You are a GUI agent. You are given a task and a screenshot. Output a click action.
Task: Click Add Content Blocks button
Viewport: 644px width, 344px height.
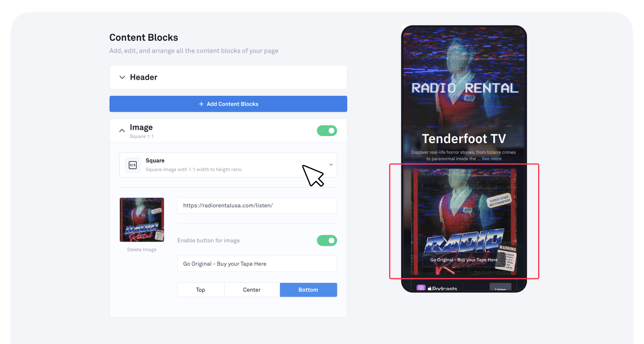(228, 104)
